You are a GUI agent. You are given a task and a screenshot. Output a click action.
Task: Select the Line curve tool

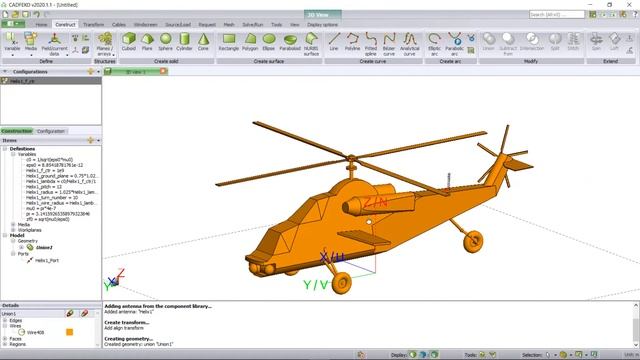(x=334, y=42)
